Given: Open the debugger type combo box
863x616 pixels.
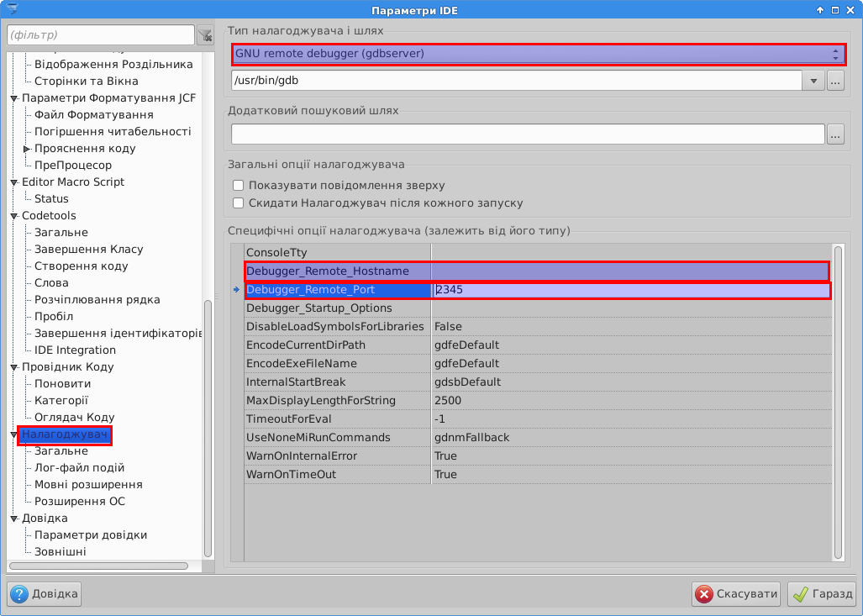Looking at the screenshot, I should coord(538,54).
